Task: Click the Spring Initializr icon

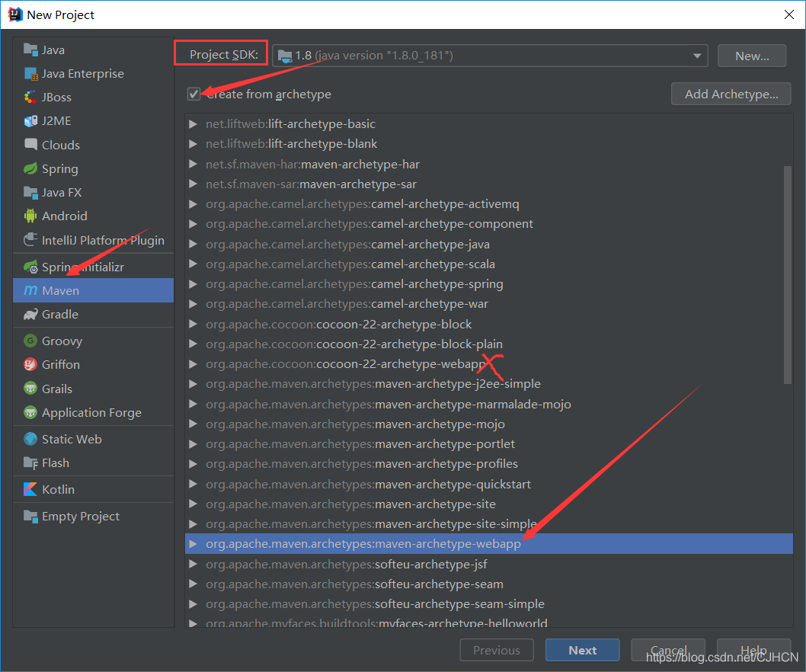Action: 30,267
